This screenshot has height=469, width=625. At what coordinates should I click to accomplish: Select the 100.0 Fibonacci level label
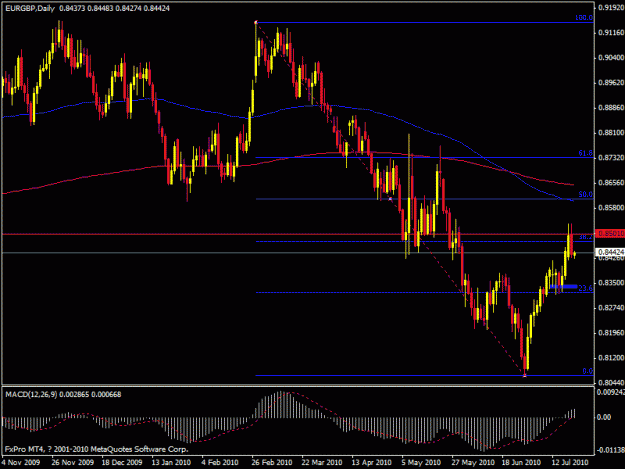pyautogui.click(x=584, y=18)
